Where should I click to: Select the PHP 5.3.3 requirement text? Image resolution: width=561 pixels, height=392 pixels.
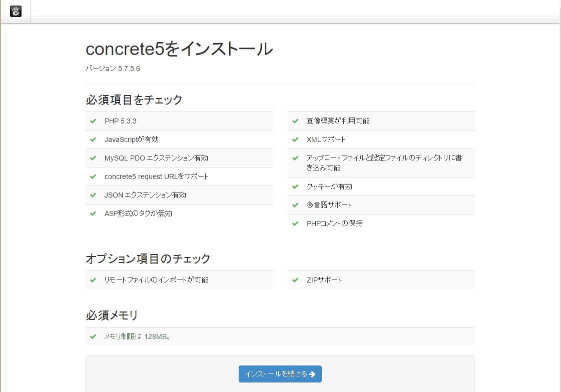[121, 121]
